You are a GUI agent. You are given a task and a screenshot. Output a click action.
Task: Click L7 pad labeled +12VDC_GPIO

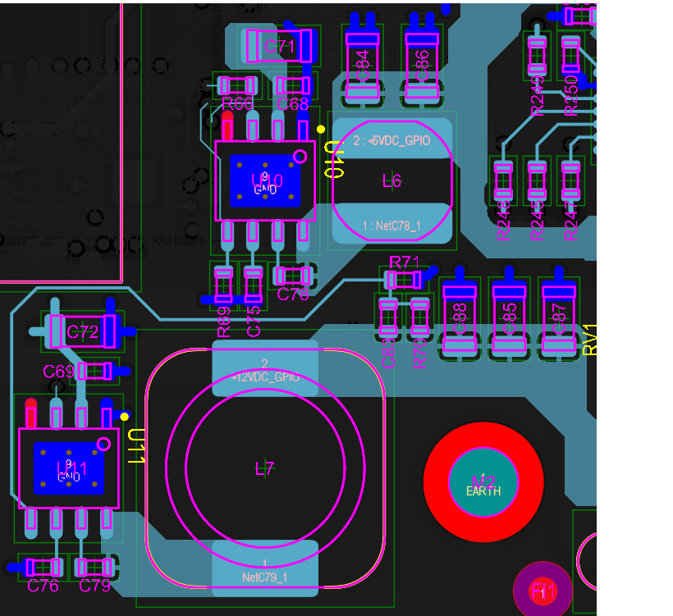(x=265, y=368)
